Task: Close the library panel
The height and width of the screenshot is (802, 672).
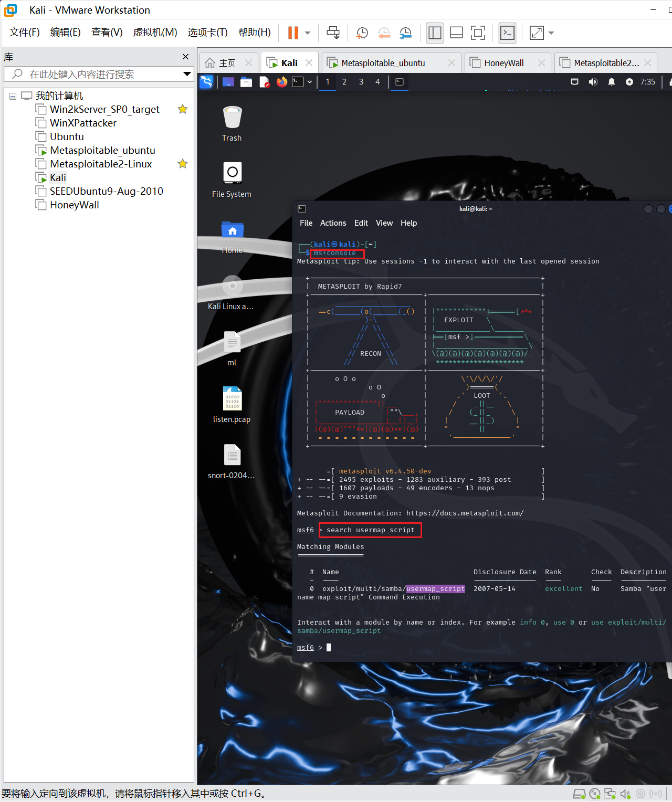Action: coord(185,57)
